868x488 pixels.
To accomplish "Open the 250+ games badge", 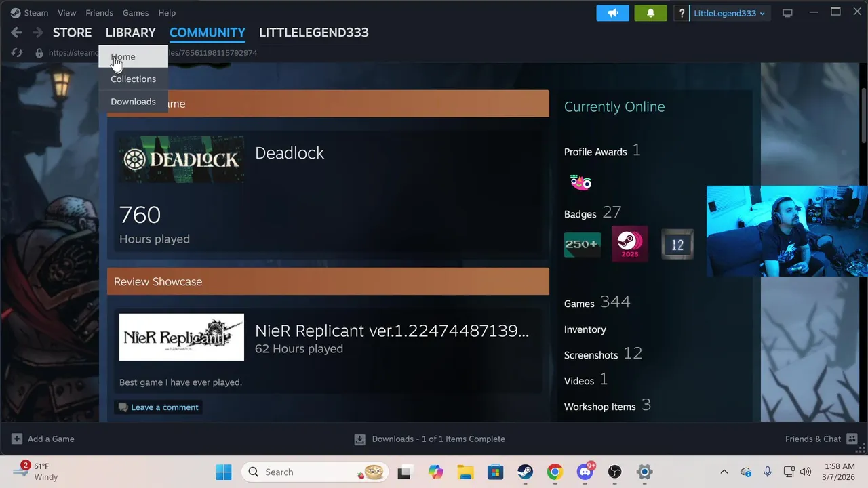I will point(583,244).
